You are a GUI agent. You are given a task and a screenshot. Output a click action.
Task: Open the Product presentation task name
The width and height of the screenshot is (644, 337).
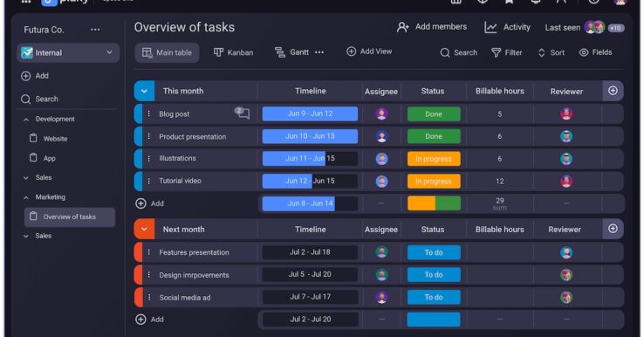193,137
